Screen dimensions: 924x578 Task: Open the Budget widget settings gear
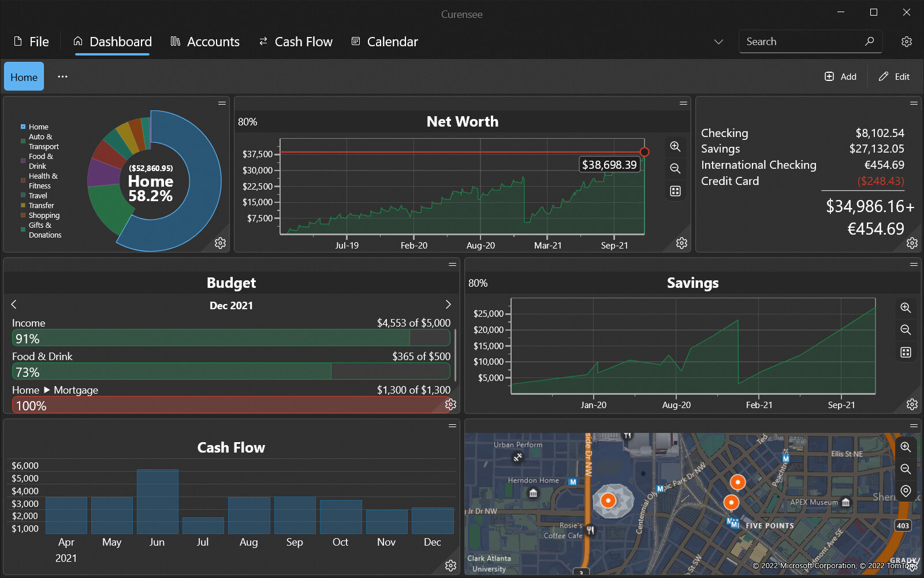click(451, 405)
